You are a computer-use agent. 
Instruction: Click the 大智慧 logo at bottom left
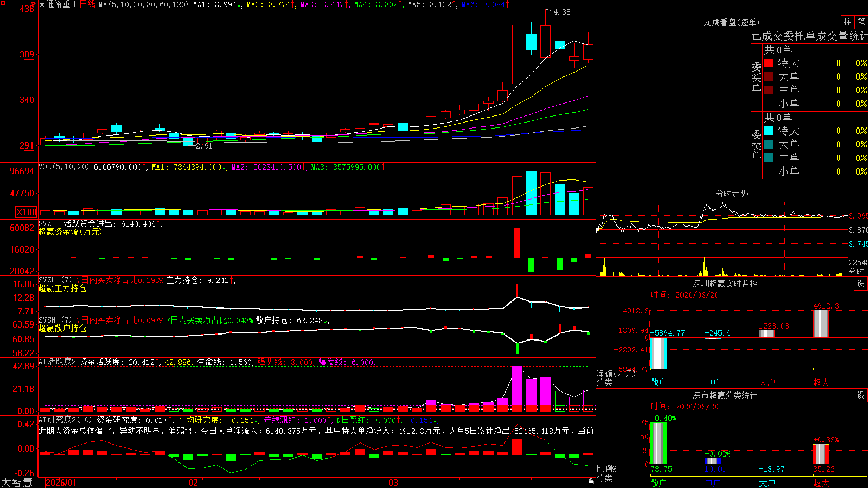point(17,482)
